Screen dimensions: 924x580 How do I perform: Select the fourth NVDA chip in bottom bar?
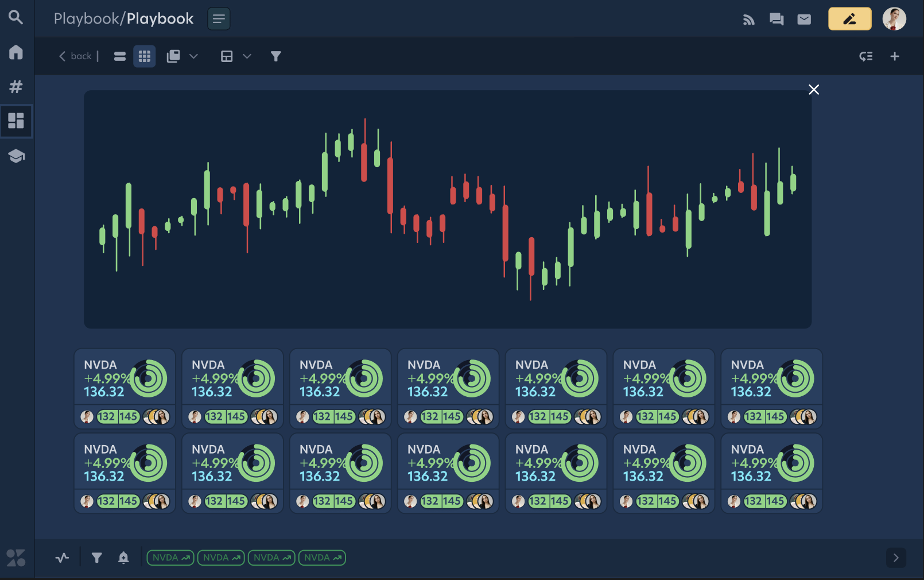[322, 558]
